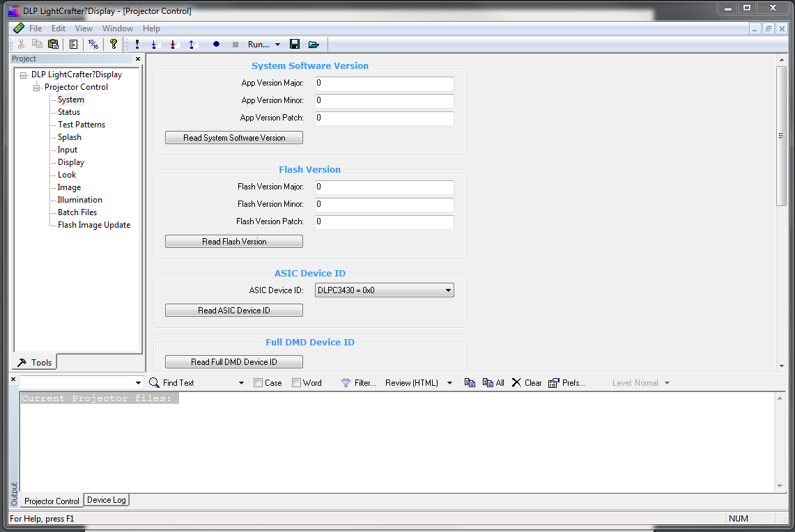Open the ASIC Device ID combo box
The height and width of the screenshot is (532, 795).
tap(385, 290)
